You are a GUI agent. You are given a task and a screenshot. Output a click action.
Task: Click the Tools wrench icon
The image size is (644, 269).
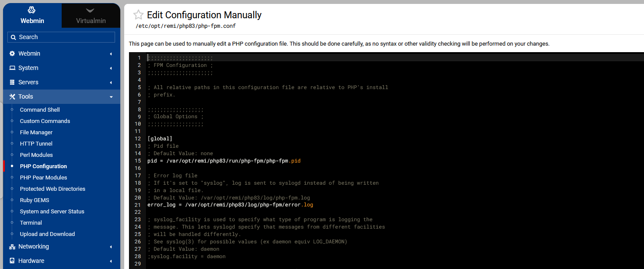12,96
